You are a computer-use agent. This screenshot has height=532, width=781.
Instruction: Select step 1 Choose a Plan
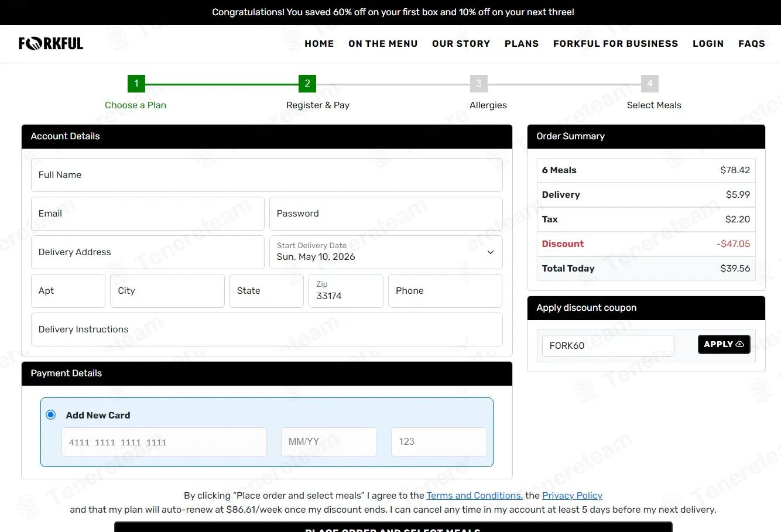tap(136, 84)
